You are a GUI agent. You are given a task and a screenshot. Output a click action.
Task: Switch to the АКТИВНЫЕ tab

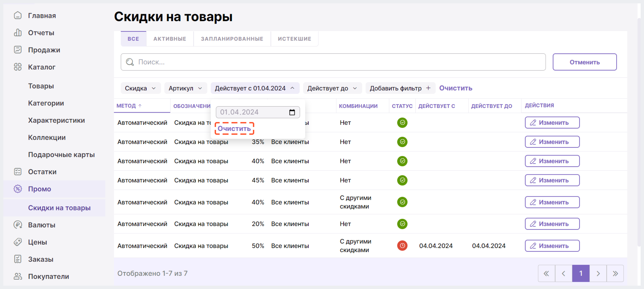tap(170, 39)
